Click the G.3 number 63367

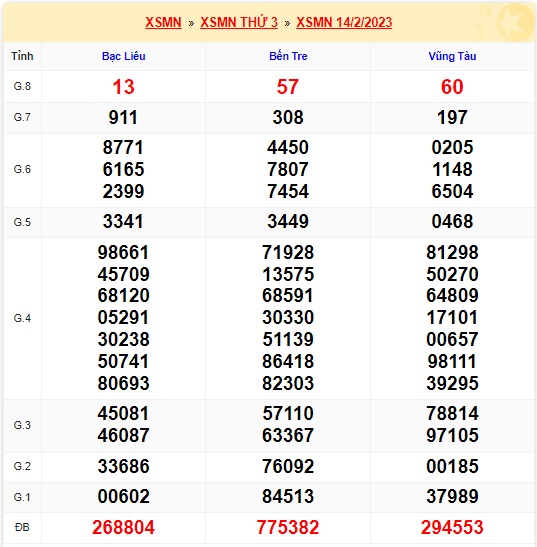point(288,435)
